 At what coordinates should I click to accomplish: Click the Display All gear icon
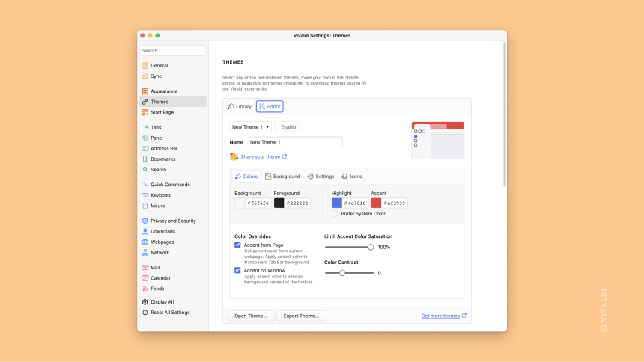145,301
